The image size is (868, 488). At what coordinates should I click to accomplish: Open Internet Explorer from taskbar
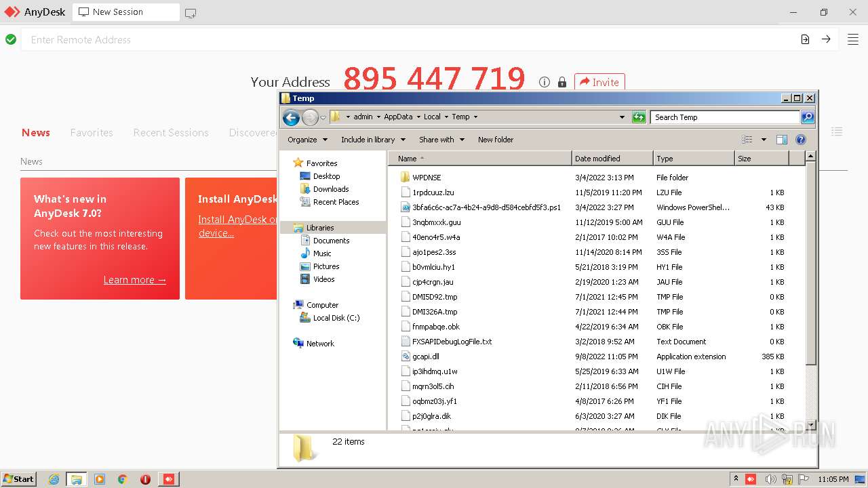tap(54, 479)
